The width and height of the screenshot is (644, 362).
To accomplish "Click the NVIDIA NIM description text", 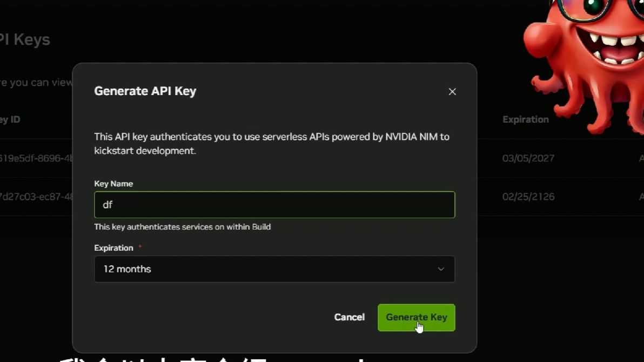I will 271,144.
